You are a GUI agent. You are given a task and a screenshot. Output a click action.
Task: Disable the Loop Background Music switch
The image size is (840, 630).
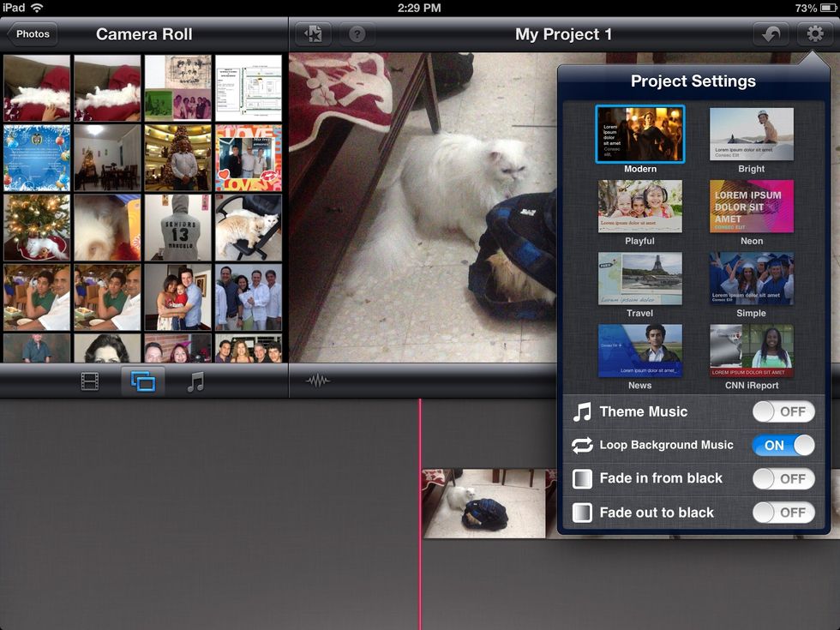(x=783, y=445)
